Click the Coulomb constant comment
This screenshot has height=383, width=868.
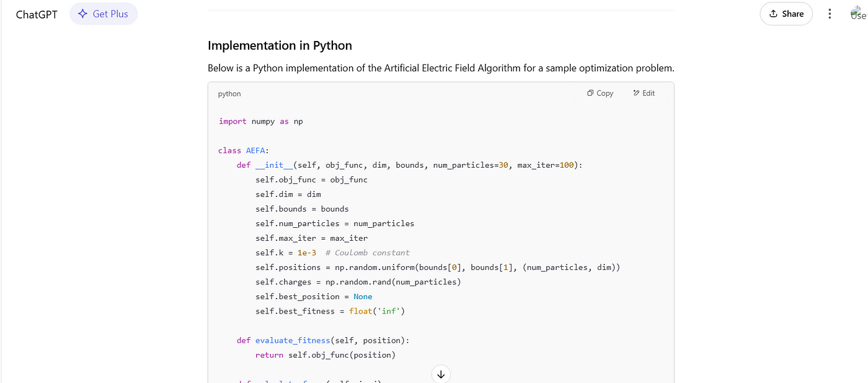click(x=368, y=253)
